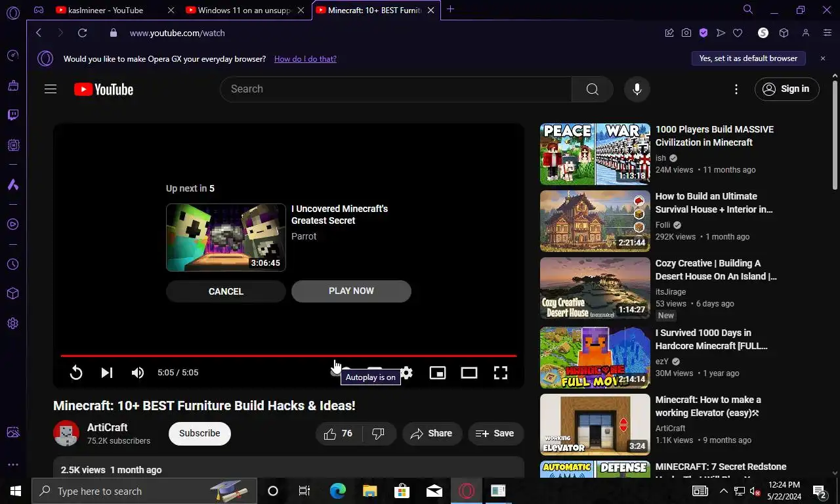
Task: Dismiss the default browser banner
Action: click(823, 58)
